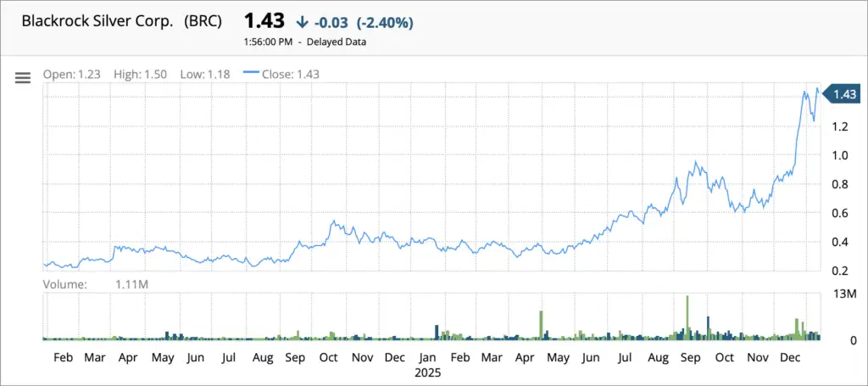Click the tallest September volume bar
This screenshot has height=386, width=868.
tap(687, 317)
